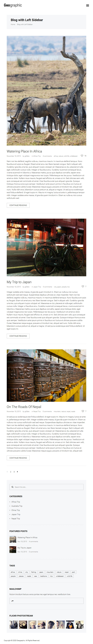Go to pagination page 2
The image size is (93, 644).
[11, 472]
